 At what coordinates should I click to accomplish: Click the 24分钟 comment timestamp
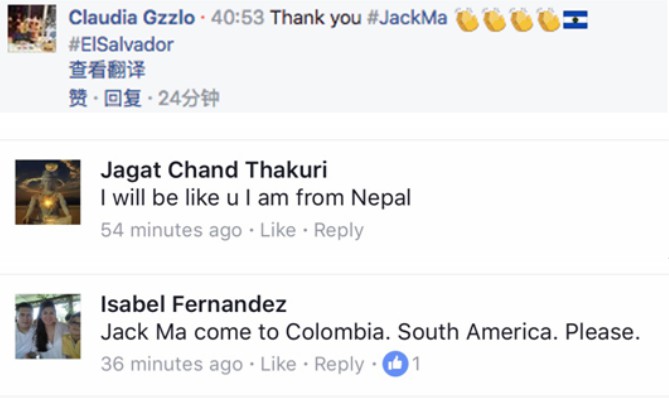(189, 98)
